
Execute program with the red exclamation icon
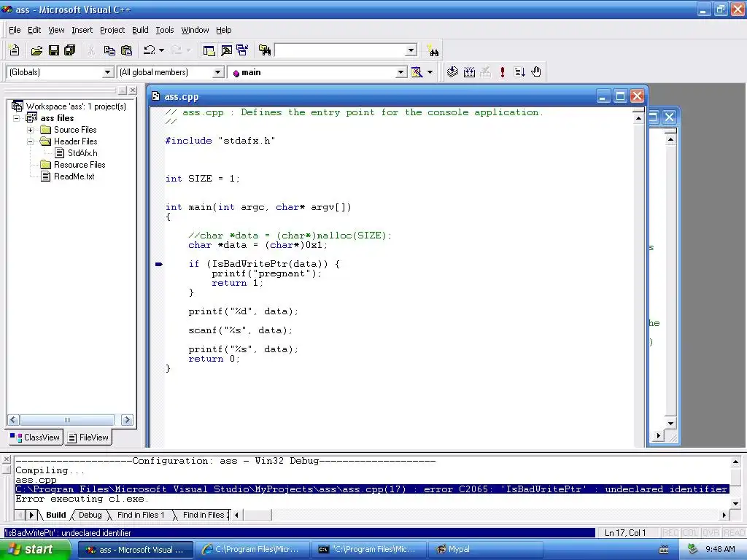pos(502,72)
